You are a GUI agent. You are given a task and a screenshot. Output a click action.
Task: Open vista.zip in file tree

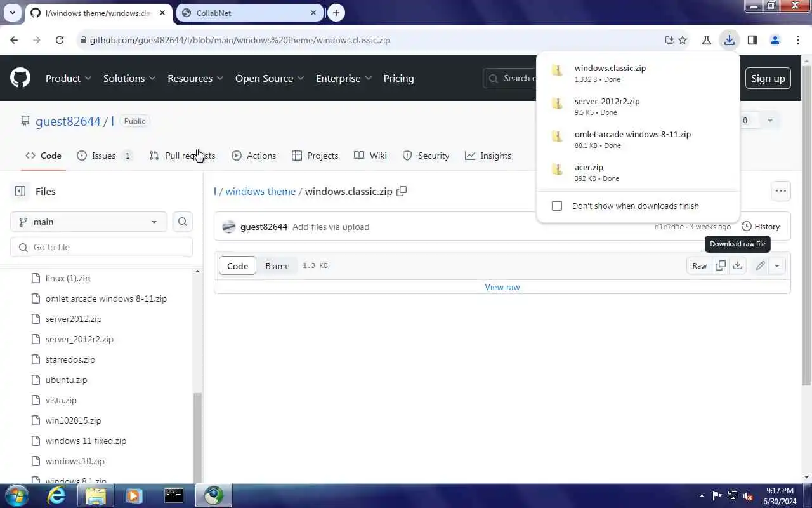pos(61,400)
